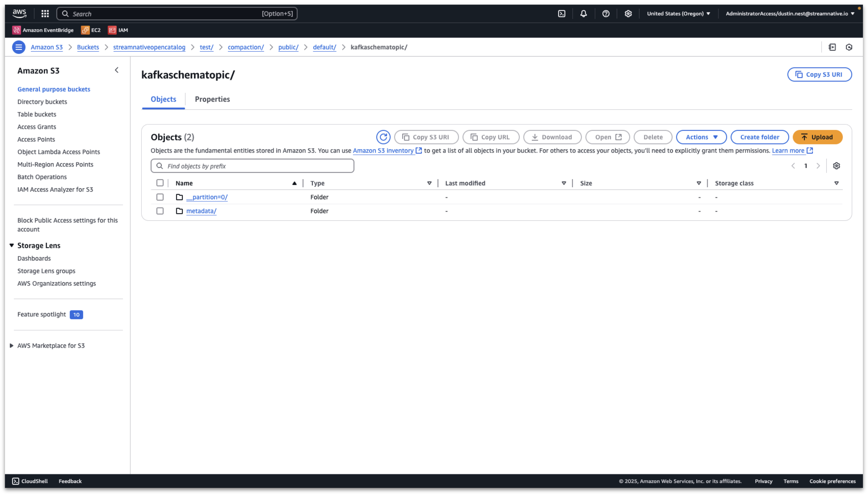The height and width of the screenshot is (495, 868).
Task: Check the __partition=0/ folder row
Action: tap(160, 197)
